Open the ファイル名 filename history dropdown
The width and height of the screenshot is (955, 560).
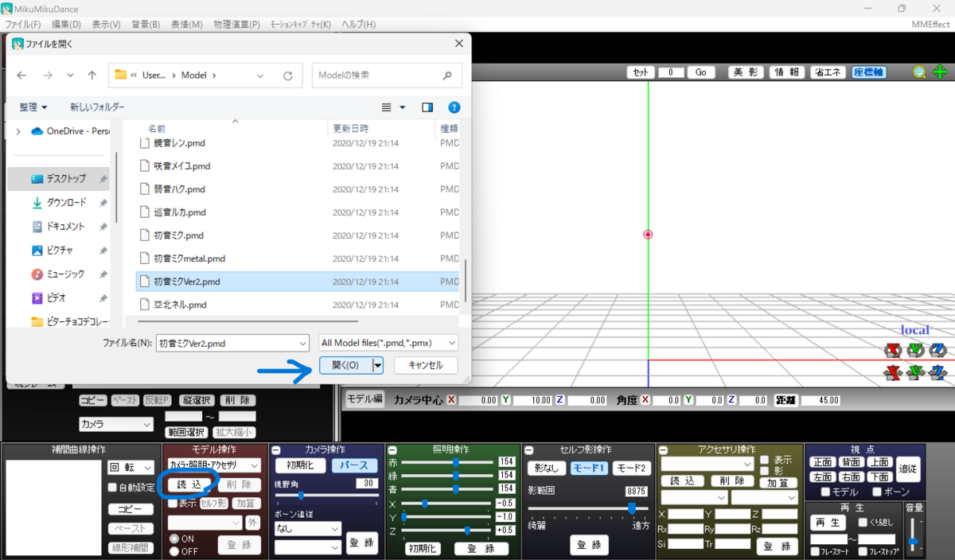302,343
